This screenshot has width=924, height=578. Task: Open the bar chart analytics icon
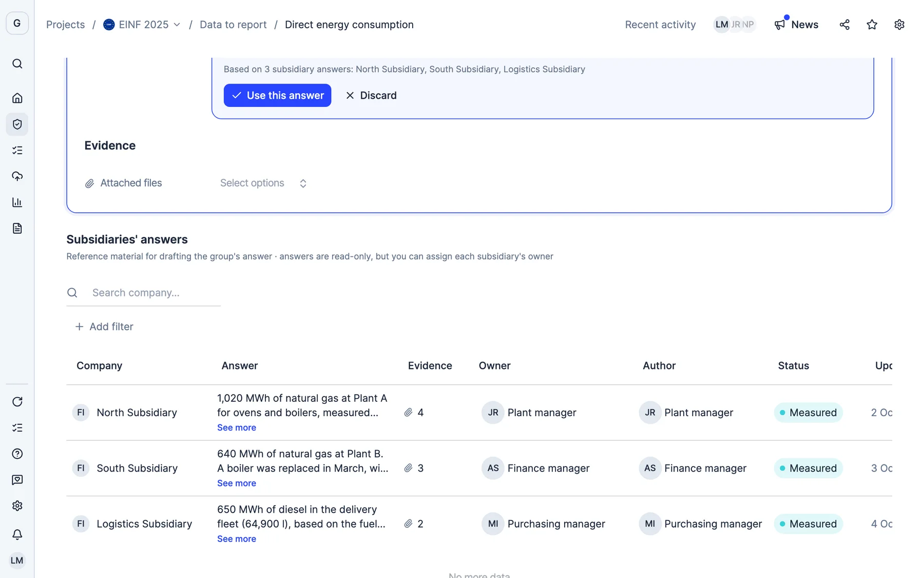(x=17, y=202)
